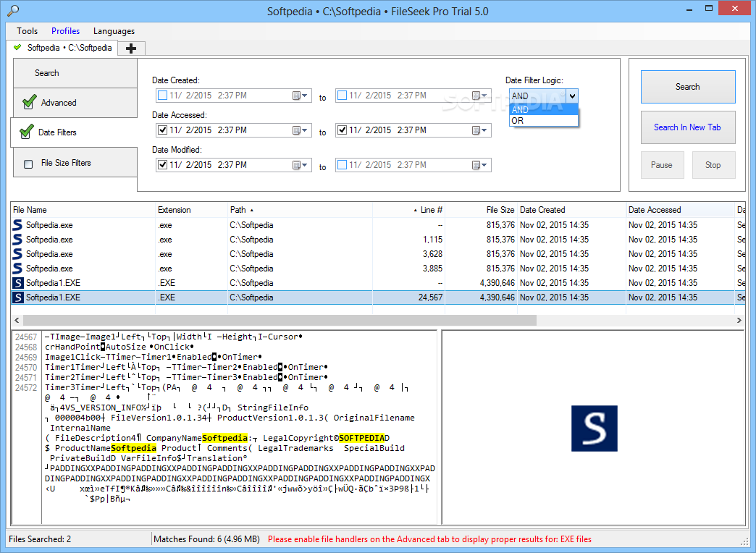Click the large S preview image
Viewport: 756px width, 553px height.
[594, 428]
